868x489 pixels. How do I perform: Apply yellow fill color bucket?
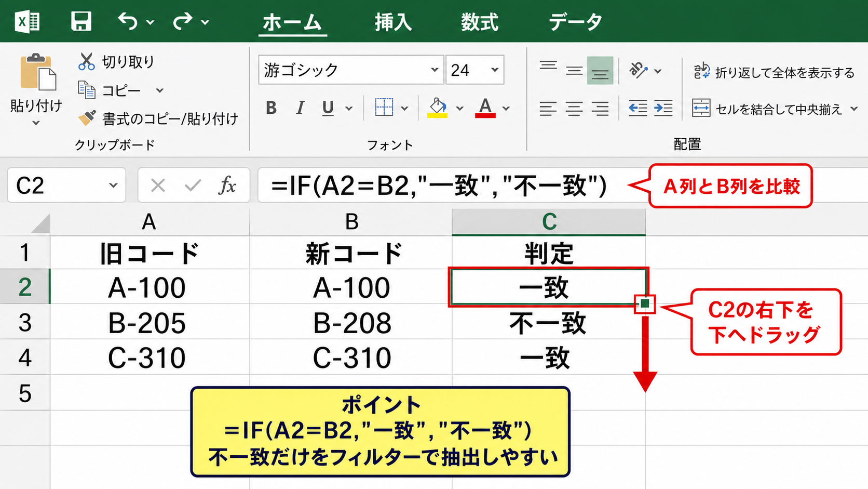[x=438, y=108]
